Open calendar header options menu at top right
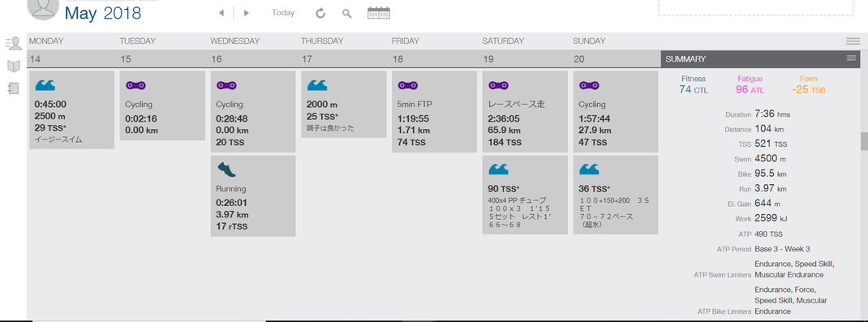This screenshot has width=868, height=322. click(853, 41)
